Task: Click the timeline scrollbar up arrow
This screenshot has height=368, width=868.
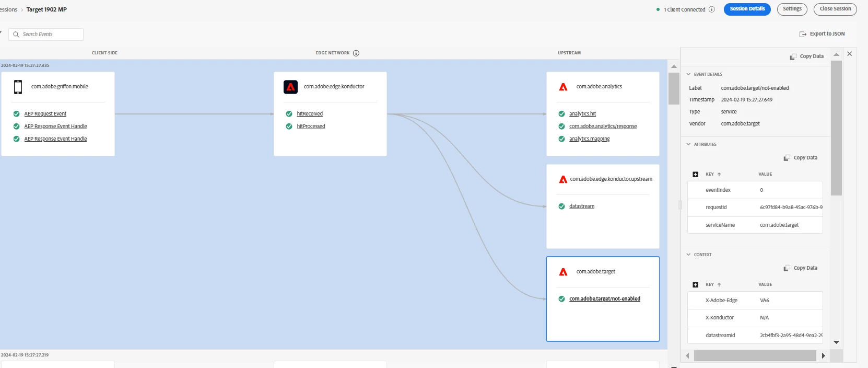Action: (x=674, y=66)
